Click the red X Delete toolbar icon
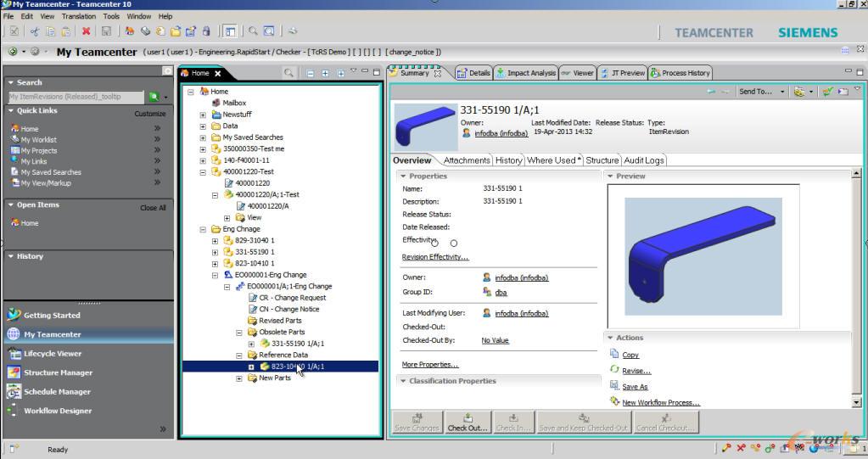The height and width of the screenshot is (459, 868). [x=86, y=31]
